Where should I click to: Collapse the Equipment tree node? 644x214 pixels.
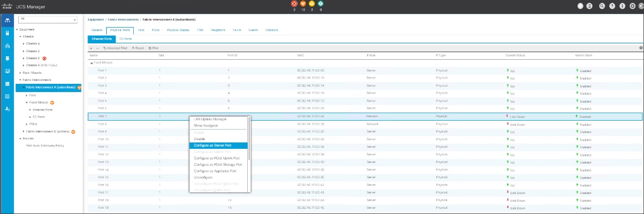[x=17, y=29]
